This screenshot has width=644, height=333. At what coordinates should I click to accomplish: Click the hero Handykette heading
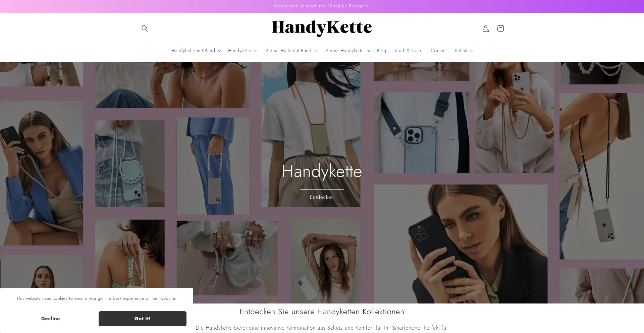pos(322,171)
